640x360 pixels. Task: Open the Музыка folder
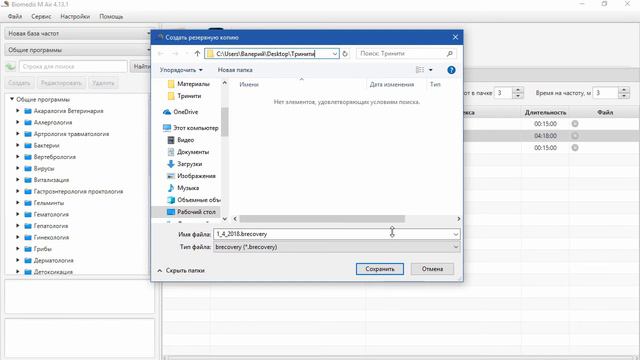pyautogui.click(x=183, y=188)
